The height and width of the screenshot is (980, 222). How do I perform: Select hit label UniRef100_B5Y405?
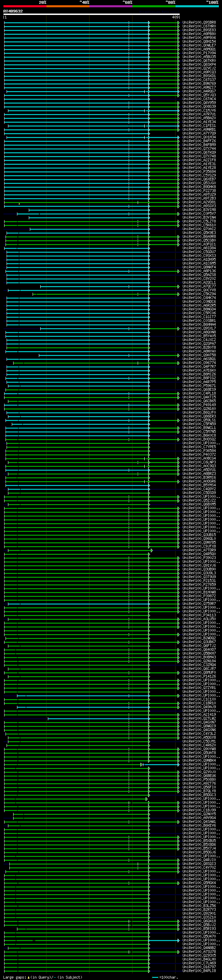(x=199, y=336)
